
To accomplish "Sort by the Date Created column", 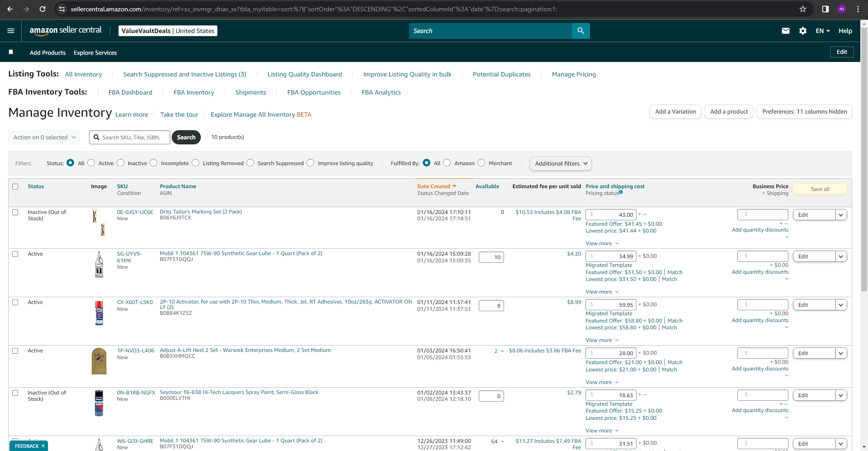I will 437,186.
